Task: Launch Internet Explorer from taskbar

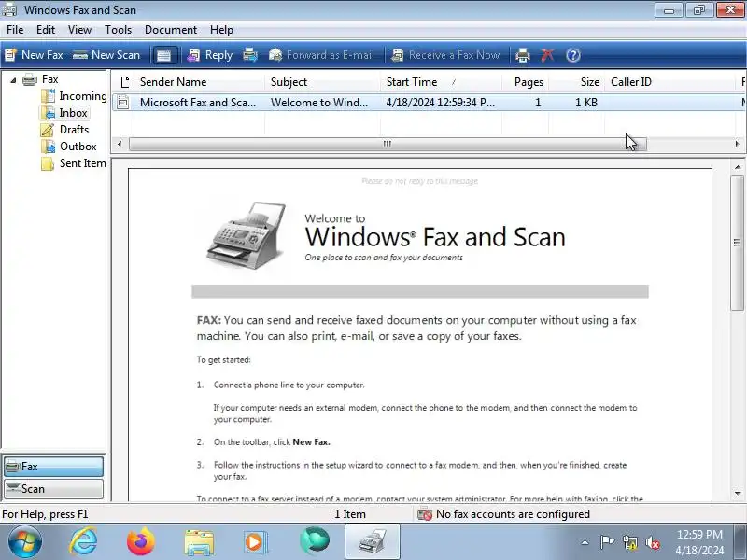Action: [83, 542]
